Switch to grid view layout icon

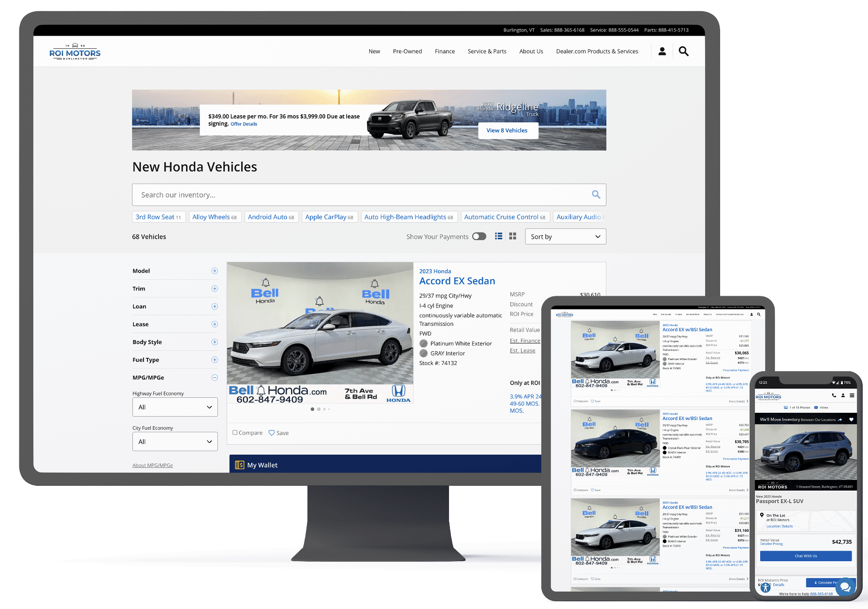pyautogui.click(x=513, y=236)
